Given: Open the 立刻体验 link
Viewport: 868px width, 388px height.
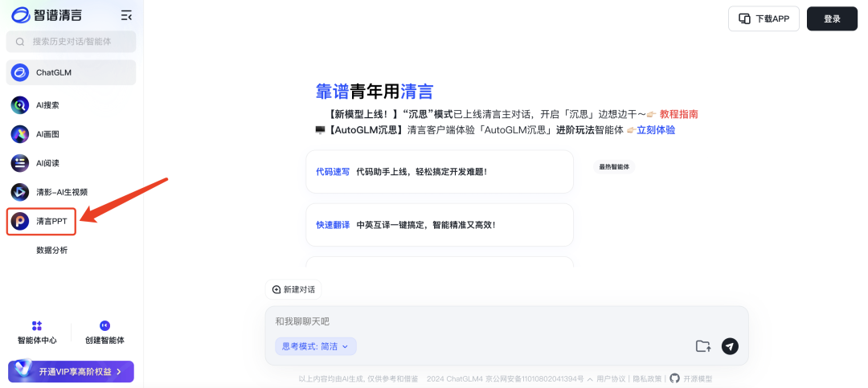Looking at the screenshot, I should tap(656, 130).
